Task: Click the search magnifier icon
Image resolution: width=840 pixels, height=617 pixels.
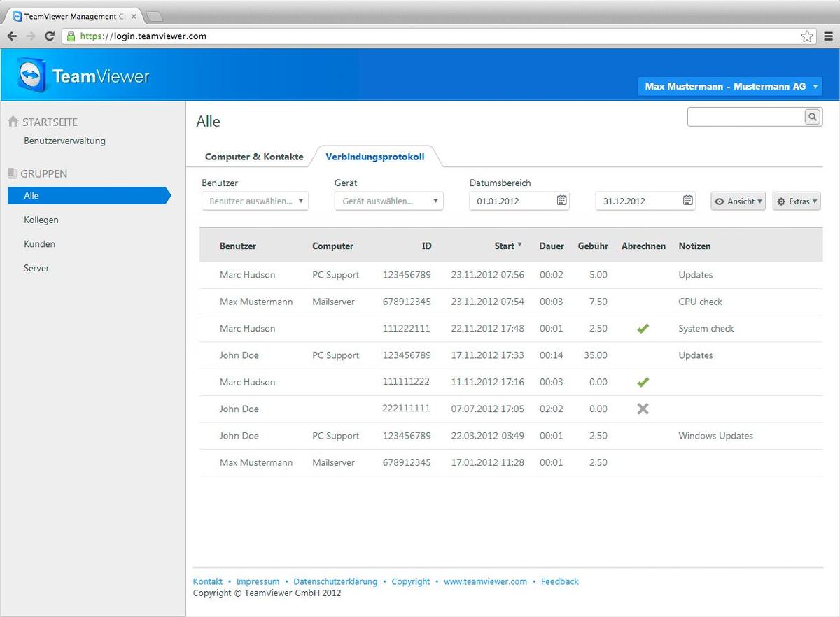Action: coord(812,117)
